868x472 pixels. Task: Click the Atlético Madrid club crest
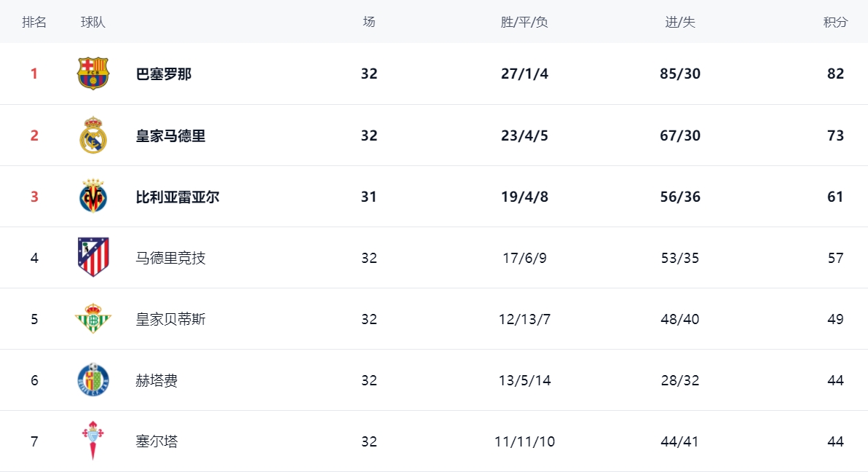pyautogui.click(x=93, y=257)
